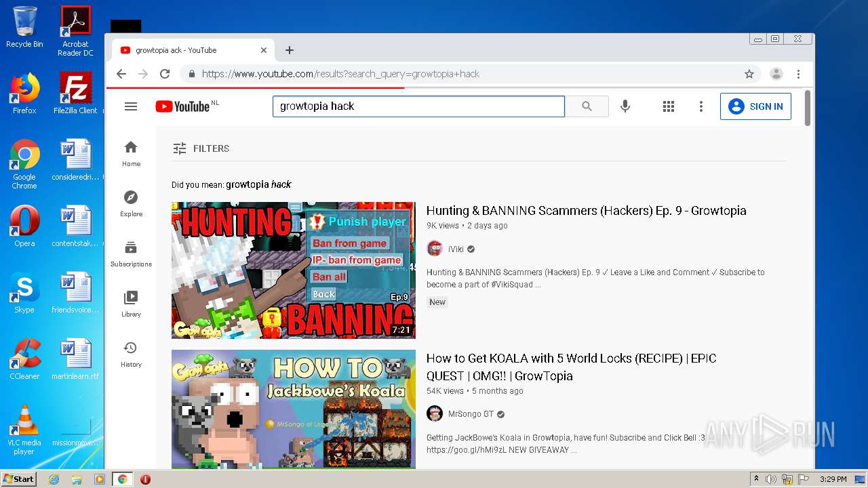Image resolution: width=868 pixels, height=488 pixels.
Task: Open Library in sidebar
Action: 131,304
